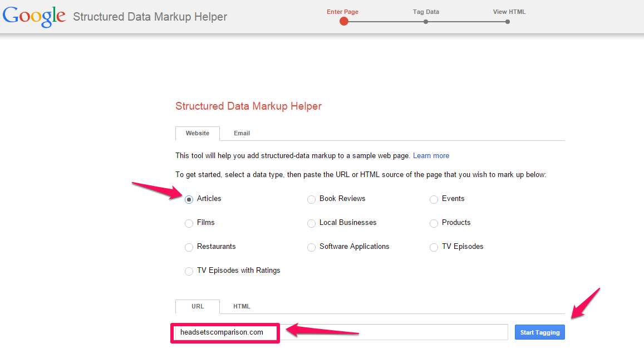
Task: Pick the Products radio option
Action: [434, 223]
